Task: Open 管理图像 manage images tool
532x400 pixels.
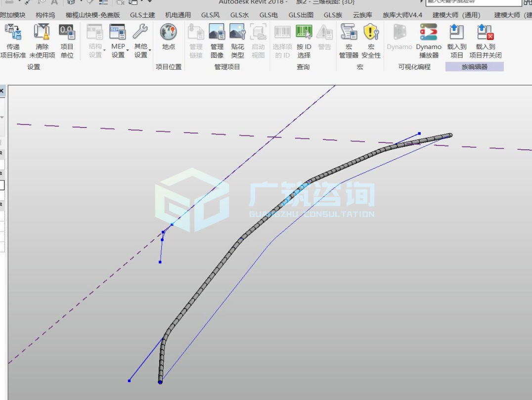Action: [217, 32]
